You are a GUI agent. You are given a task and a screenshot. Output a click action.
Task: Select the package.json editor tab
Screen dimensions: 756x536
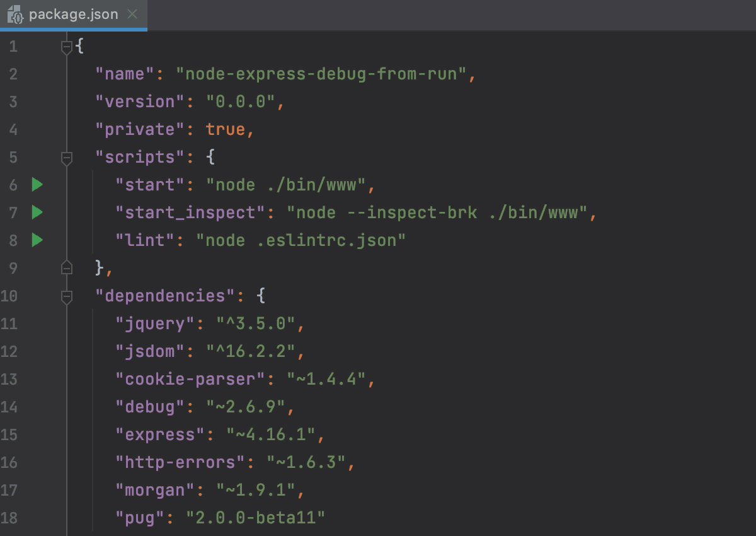[74, 14]
